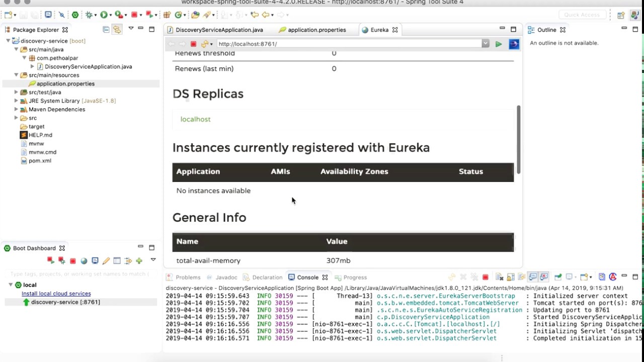Screen dimensions: 644x362
Task: Click the New Java Class icon
Action: pos(178,15)
